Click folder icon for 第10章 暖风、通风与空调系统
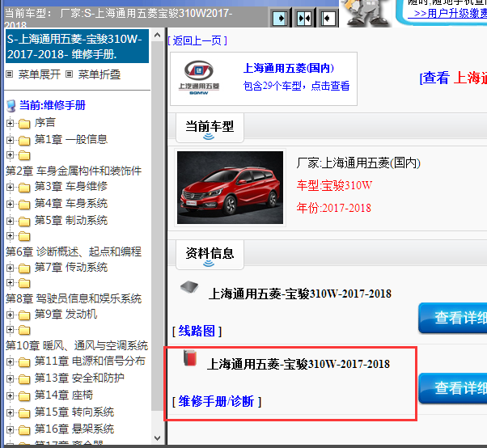Image resolution: width=487 pixels, height=448 pixels. point(24,330)
